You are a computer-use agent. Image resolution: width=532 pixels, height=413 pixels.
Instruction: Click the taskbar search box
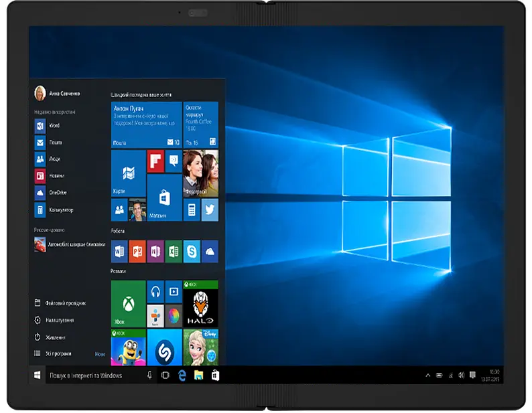(x=101, y=376)
